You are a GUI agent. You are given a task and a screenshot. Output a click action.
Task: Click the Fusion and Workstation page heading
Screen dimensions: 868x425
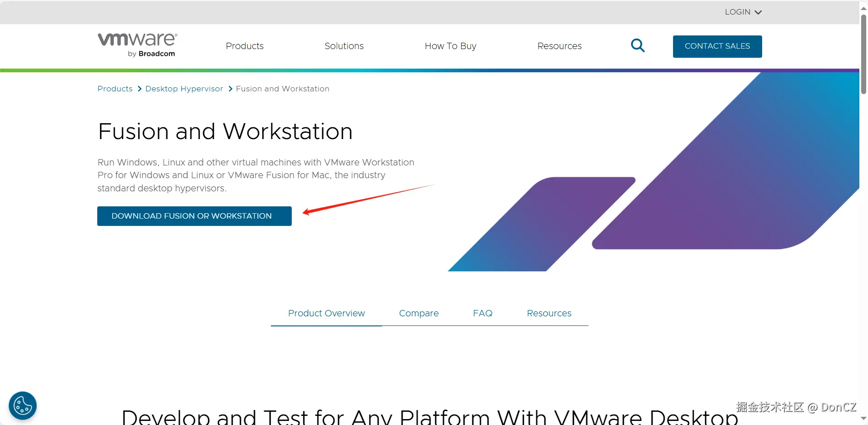click(225, 131)
